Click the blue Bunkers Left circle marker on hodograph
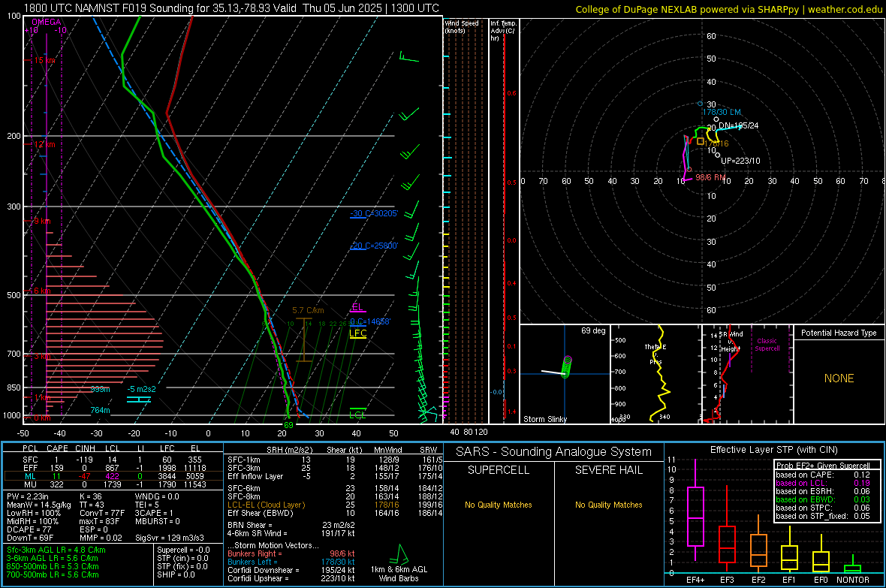The image size is (886, 588). click(x=700, y=104)
